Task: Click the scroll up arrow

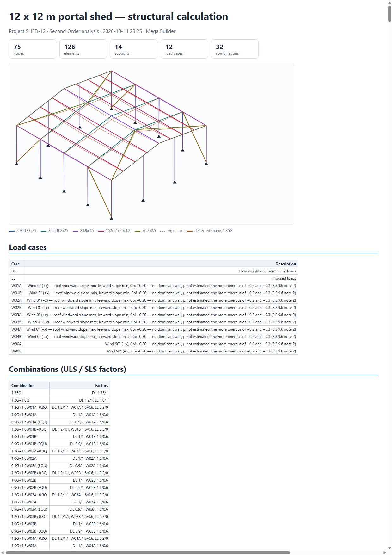Action: pyautogui.click(x=390, y=2)
